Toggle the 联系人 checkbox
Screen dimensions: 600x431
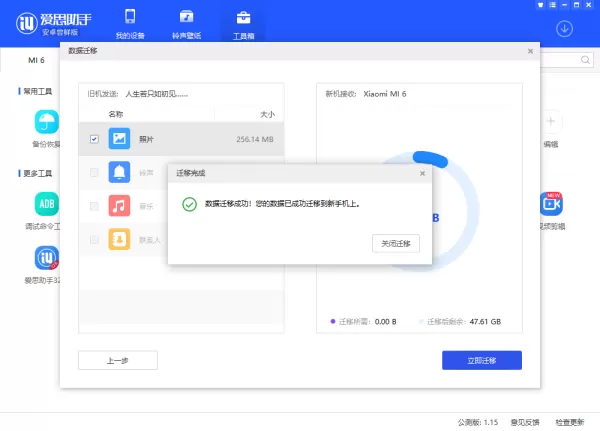click(x=94, y=240)
